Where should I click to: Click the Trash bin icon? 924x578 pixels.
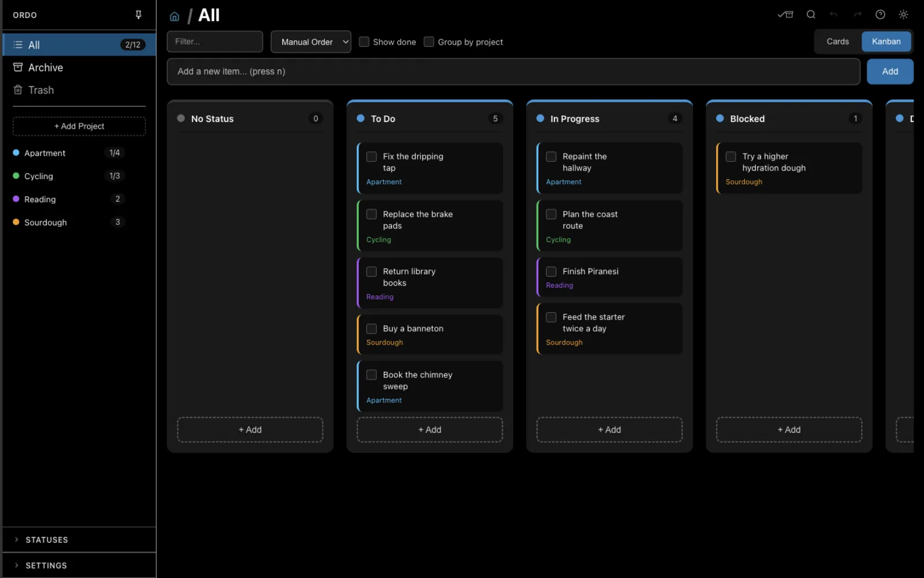(x=18, y=90)
